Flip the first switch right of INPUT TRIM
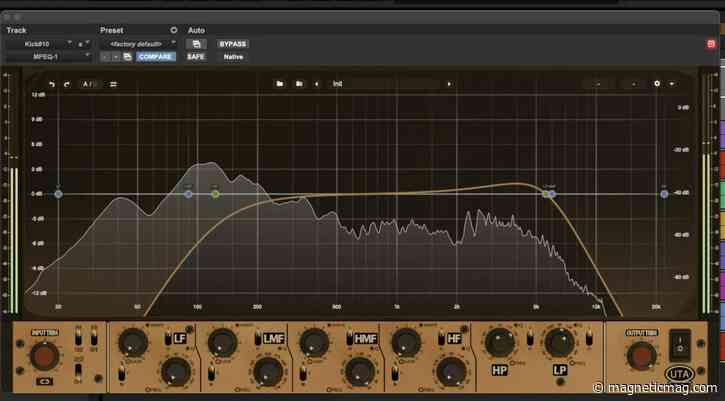 [78, 338]
